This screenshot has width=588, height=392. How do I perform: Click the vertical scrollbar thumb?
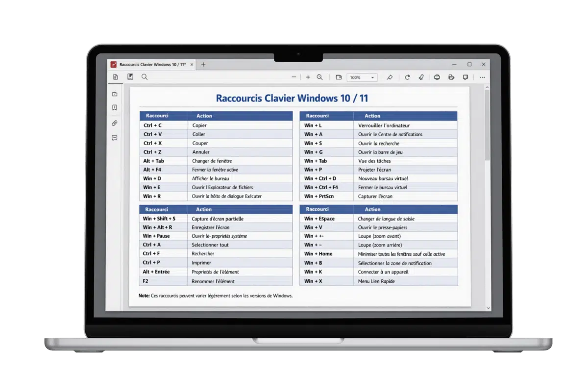[488, 125]
